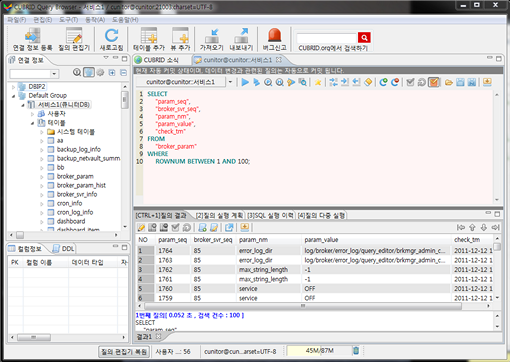510x362 pixels.
Task: Open the filter combo box dropdown in connection panel
Action: 54,74
